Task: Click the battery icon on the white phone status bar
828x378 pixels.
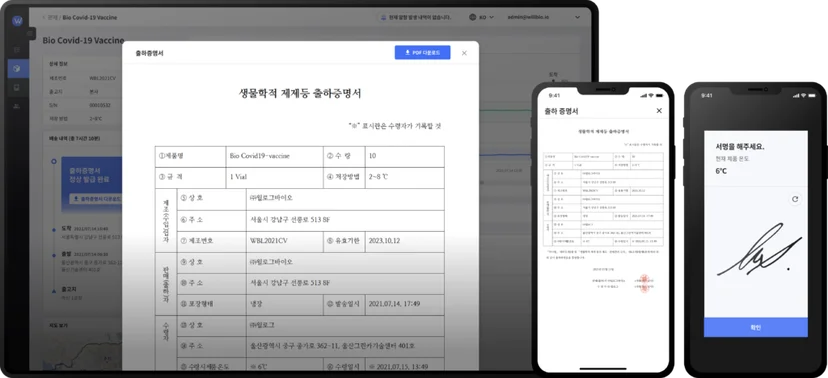Action: click(660, 96)
